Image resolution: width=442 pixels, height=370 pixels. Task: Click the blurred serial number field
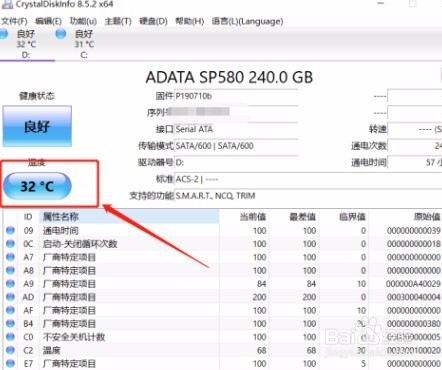pyautogui.click(x=236, y=112)
